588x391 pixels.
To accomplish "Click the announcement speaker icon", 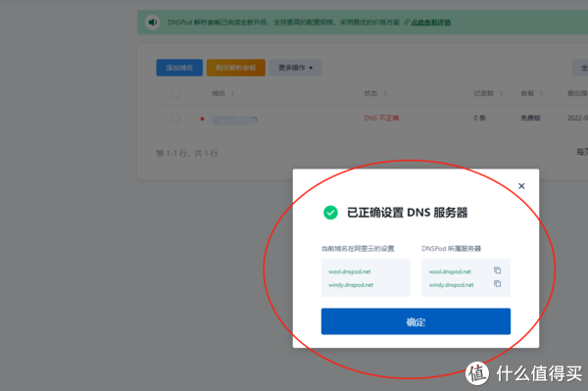I will click(x=152, y=23).
